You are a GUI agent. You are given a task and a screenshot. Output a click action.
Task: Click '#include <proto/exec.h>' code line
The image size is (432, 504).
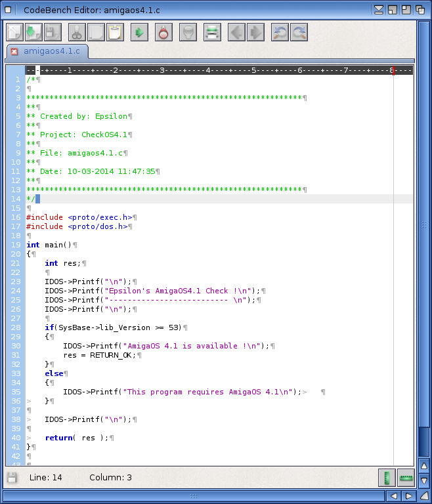pyautogui.click(x=79, y=217)
